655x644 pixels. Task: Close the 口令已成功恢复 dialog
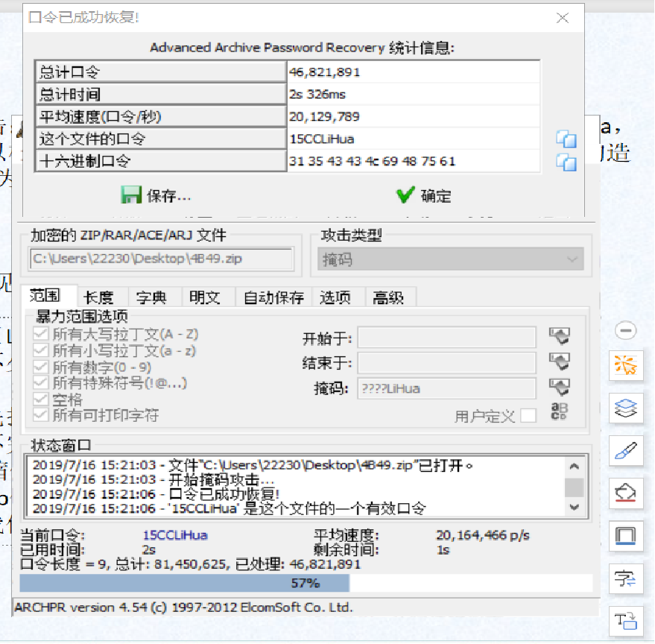coord(563,18)
